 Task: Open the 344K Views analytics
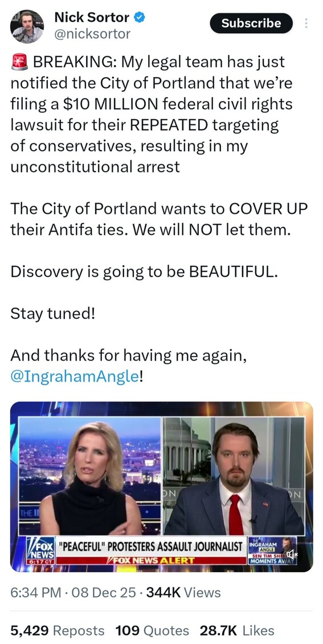coord(183,592)
